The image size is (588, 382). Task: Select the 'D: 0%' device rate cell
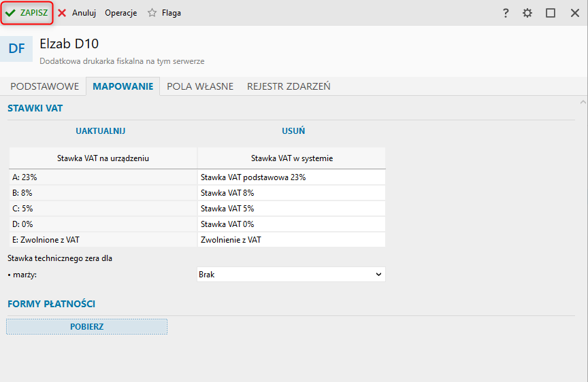click(x=103, y=224)
